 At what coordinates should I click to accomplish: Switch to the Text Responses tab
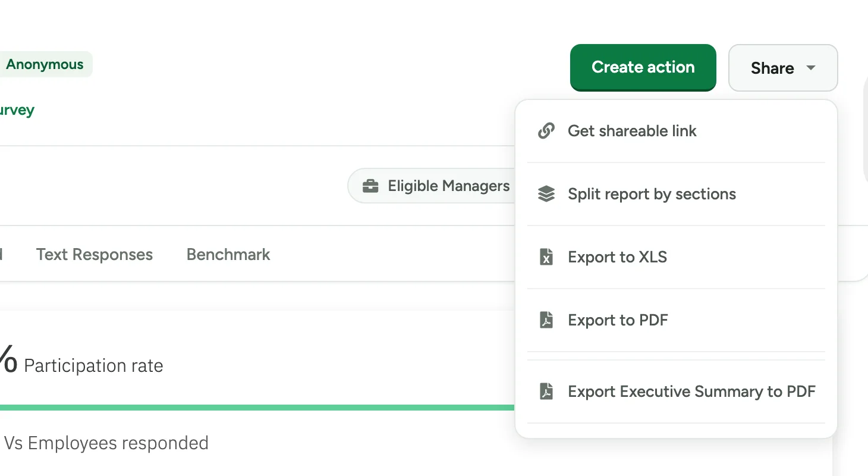(x=95, y=255)
